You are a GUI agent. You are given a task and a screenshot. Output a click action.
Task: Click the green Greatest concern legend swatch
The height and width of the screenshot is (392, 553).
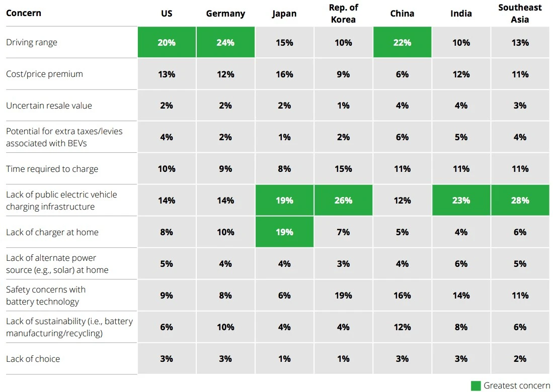(476, 385)
